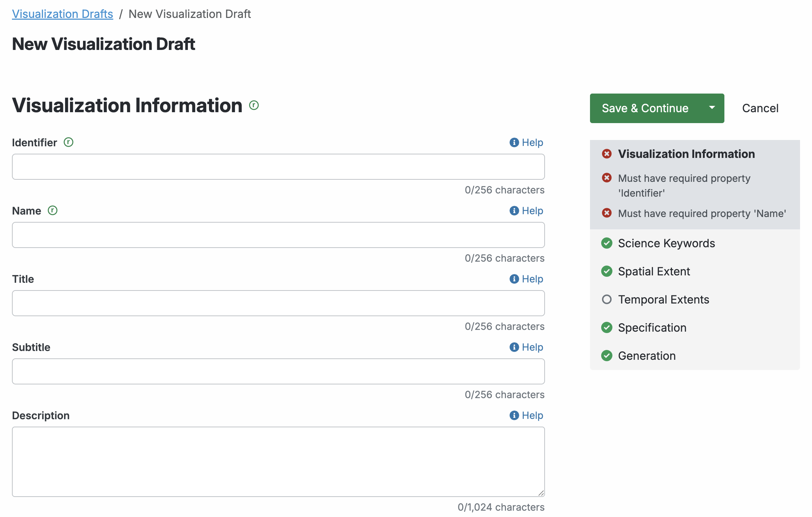
Task: Click the red error icon beside Visualization Information
Action: (x=607, y=154)
